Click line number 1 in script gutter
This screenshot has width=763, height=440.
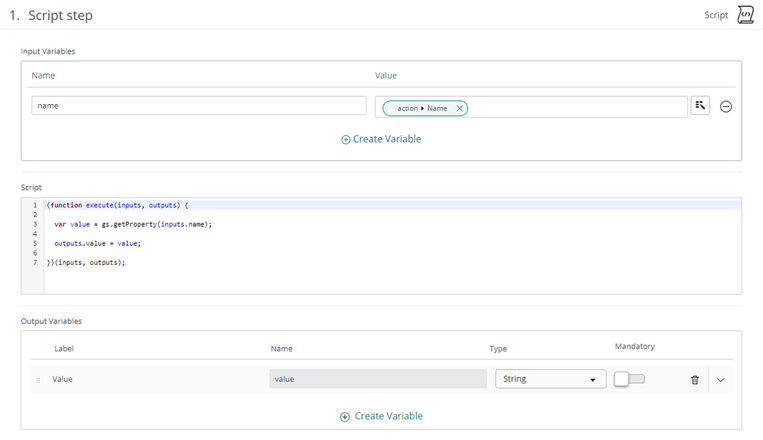point(34,205)
